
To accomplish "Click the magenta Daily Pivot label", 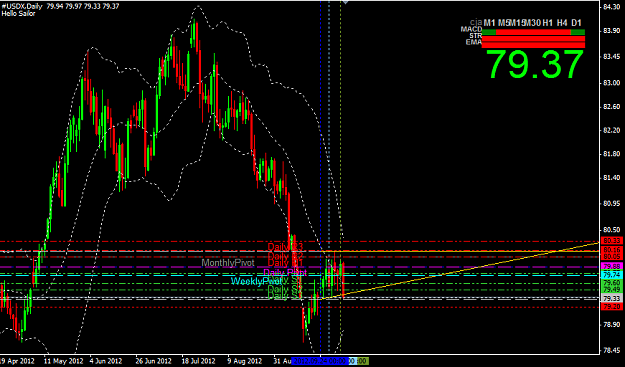I will tap(285, 273).
